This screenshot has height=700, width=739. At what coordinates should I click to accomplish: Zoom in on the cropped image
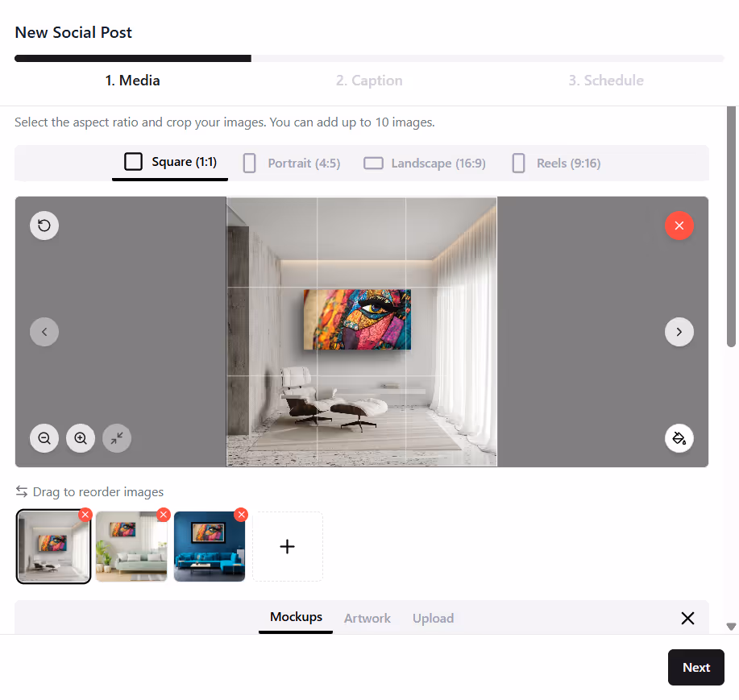tap(81, 438)
